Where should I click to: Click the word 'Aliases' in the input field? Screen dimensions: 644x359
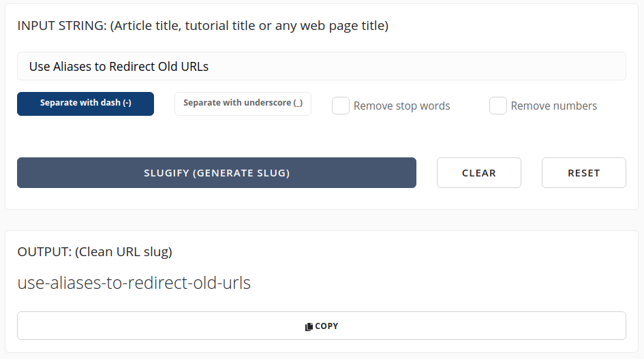(x=72, y=67)
